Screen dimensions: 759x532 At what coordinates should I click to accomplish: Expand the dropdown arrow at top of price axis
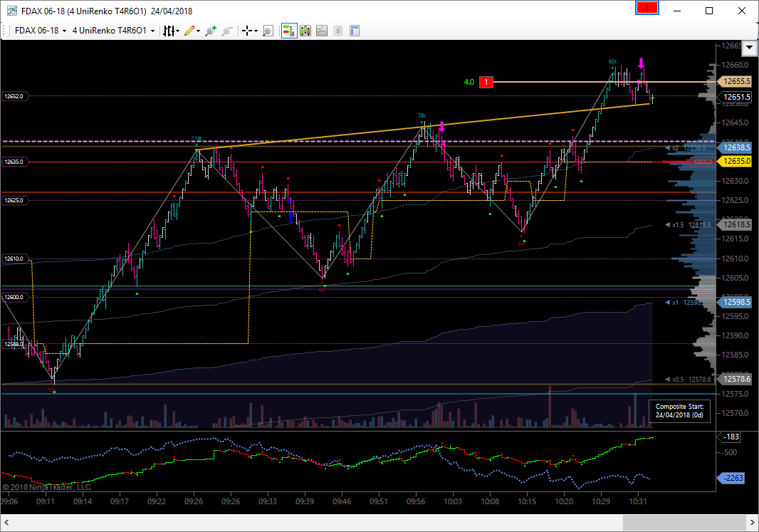tap(749, 48)
